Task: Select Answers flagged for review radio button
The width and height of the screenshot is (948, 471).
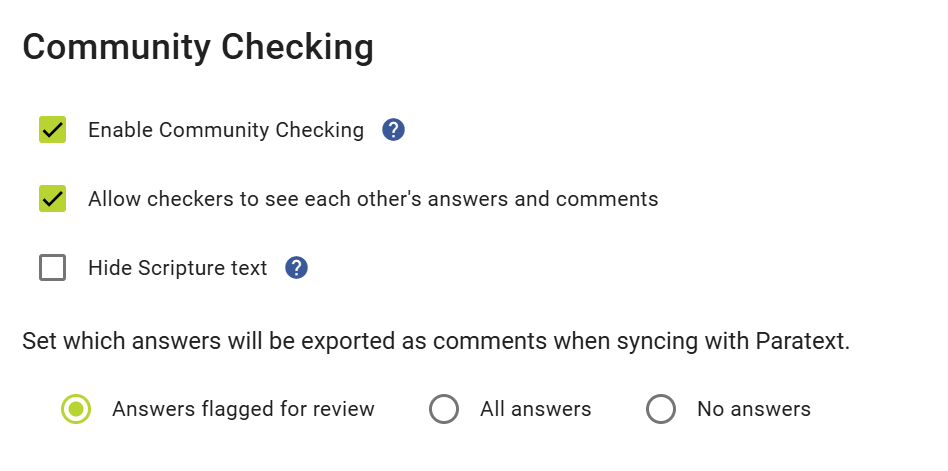Action: 76,409
